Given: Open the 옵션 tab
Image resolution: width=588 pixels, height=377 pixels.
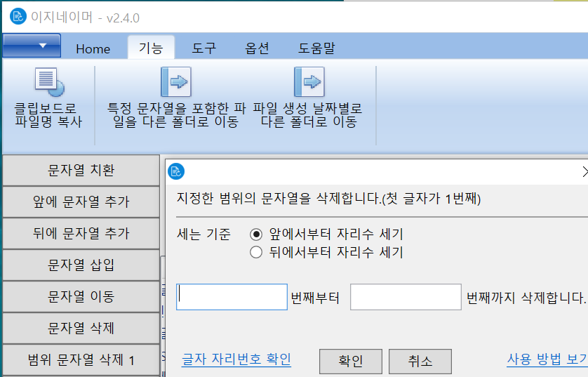Looking at the screenshot, I should pyautogui.click(x=257, y=48).
